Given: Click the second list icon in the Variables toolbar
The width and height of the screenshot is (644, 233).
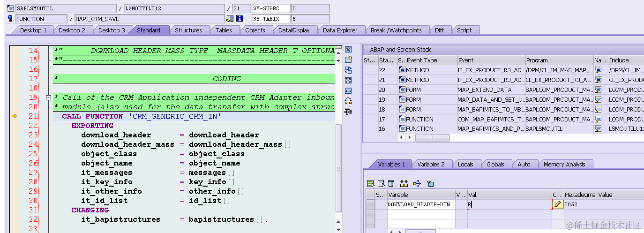Looking at the screenshot, I should coord(381,183).
